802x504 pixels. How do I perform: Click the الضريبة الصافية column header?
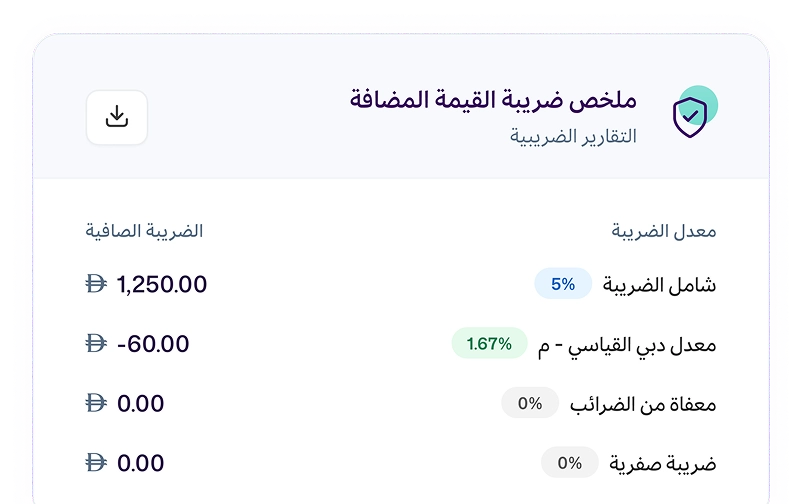(x=144, y=231)
